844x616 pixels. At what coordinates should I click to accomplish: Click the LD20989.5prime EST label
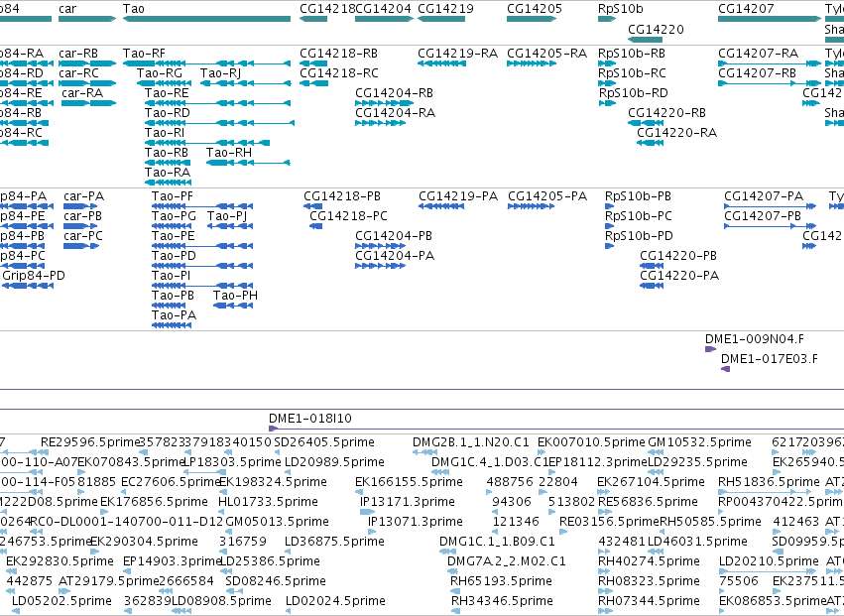[334, 462]
